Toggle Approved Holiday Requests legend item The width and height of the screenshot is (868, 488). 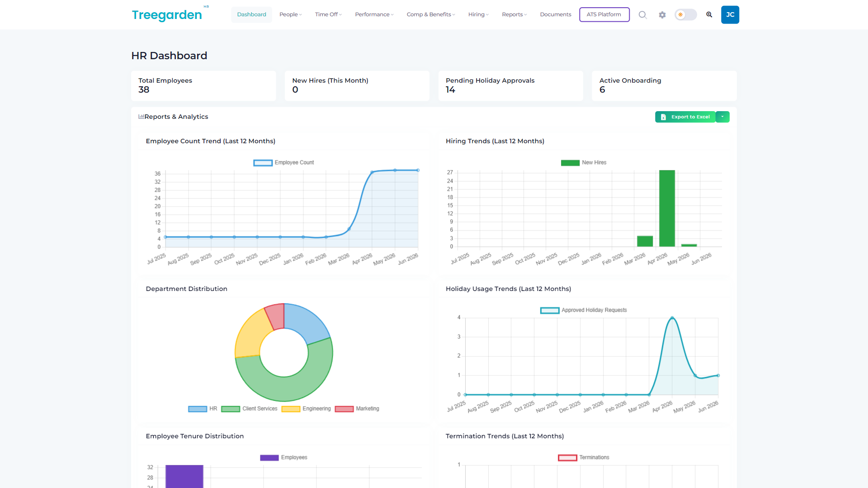click(x=584, y=310)
